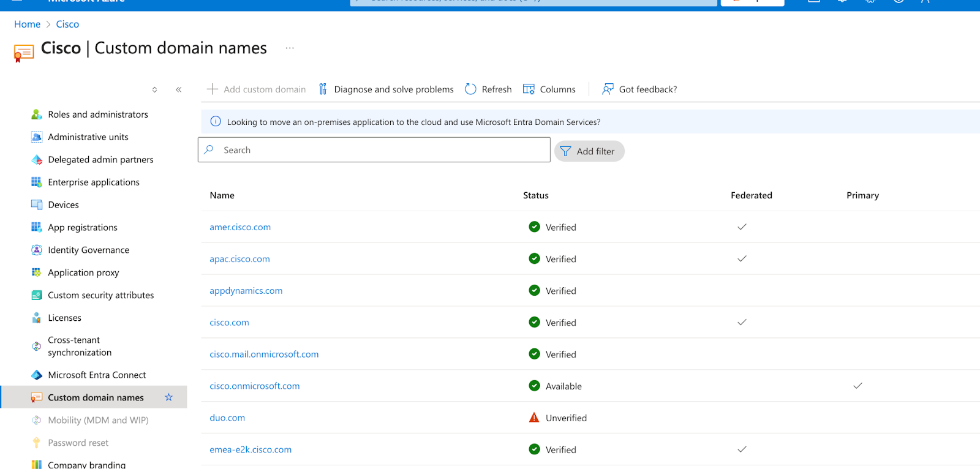Click the Cisco breadcrumb

67,24
